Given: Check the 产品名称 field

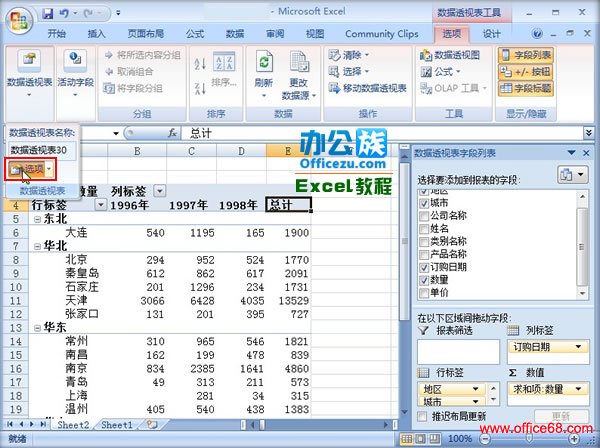Looking at the screenshot, I should pos(424,254).
